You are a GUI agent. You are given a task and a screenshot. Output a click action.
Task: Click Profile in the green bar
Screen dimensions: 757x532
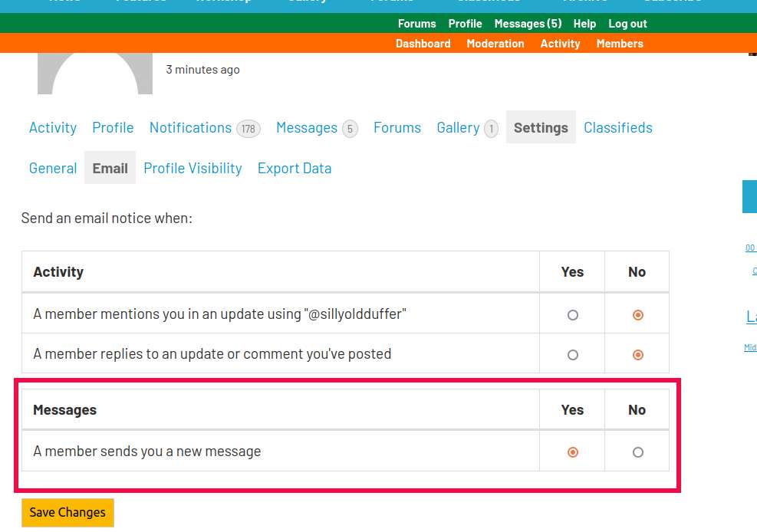pos(465,24)
